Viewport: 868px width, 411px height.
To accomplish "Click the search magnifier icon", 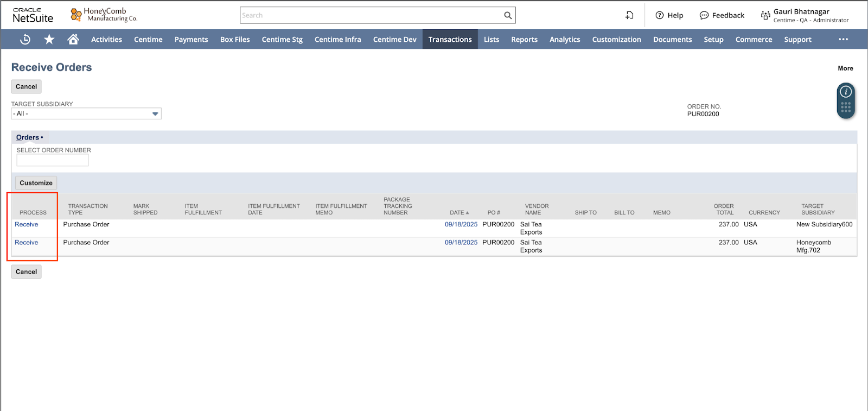I will [508, 15].
